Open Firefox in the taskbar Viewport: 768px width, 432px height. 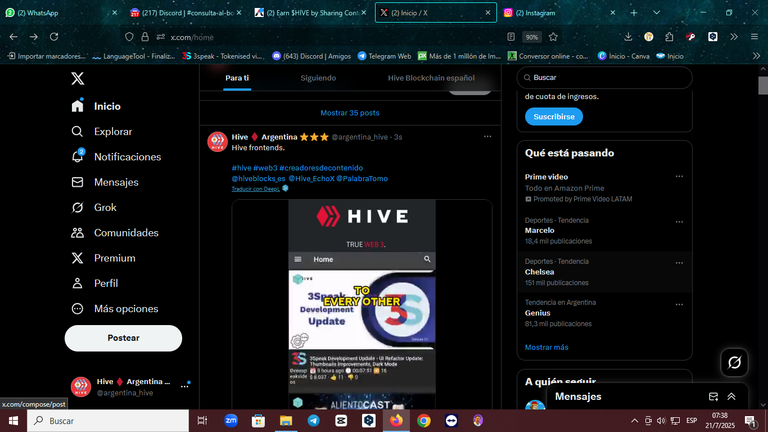coord(396,420)
